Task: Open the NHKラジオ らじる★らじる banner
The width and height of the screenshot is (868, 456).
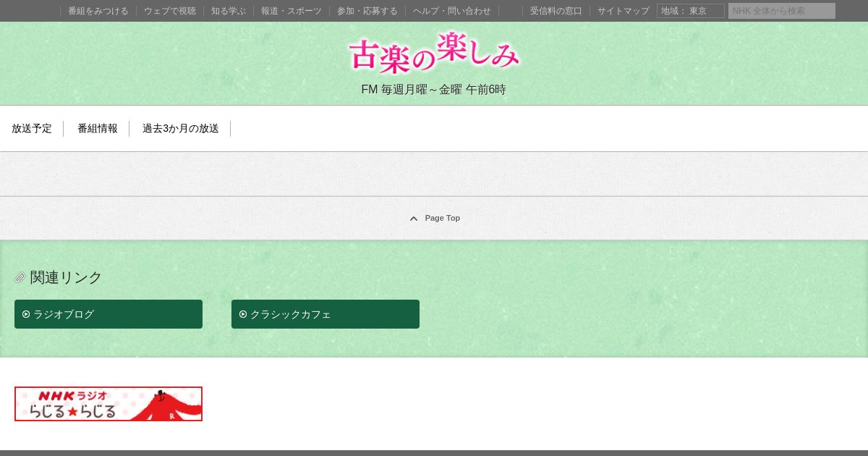Action: [109, 404]
